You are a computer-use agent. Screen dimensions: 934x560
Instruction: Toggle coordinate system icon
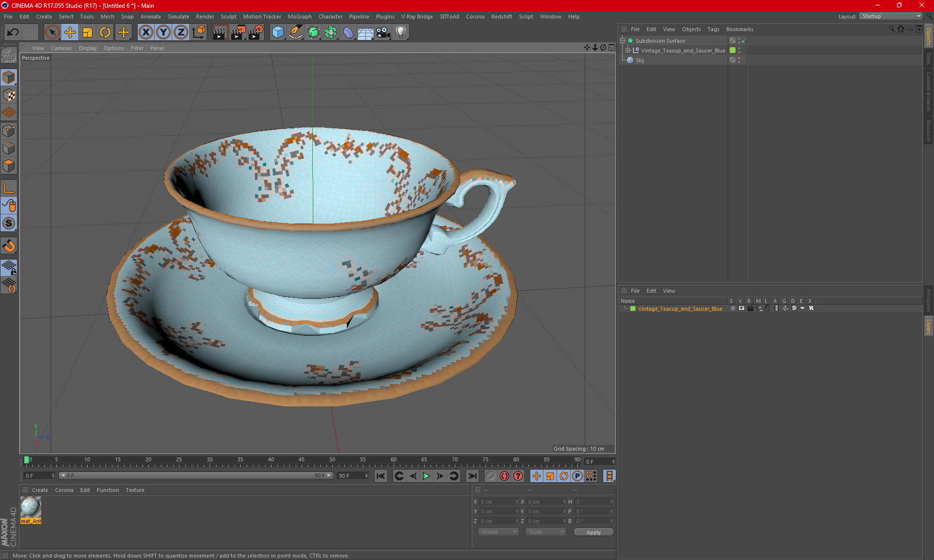click(199, 33)
